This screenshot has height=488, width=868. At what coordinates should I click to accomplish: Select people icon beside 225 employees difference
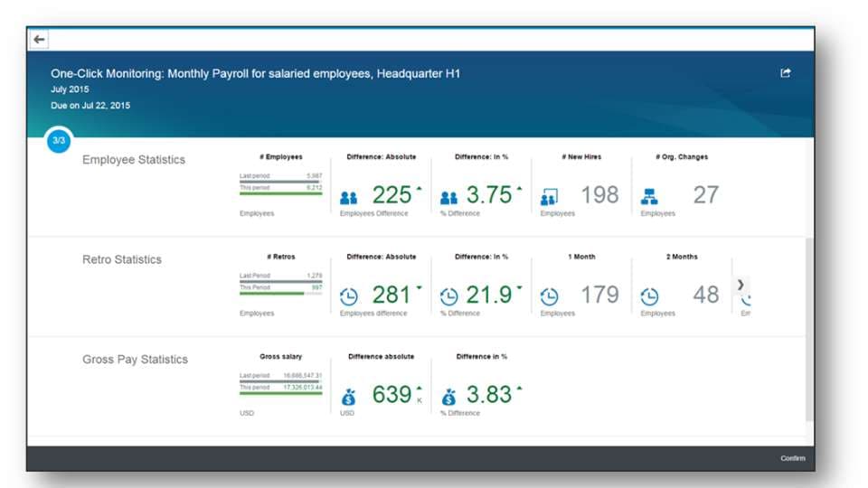click(x=349, y=198)
